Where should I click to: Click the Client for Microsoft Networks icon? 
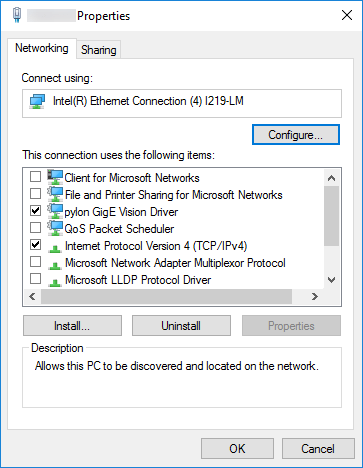55,177
